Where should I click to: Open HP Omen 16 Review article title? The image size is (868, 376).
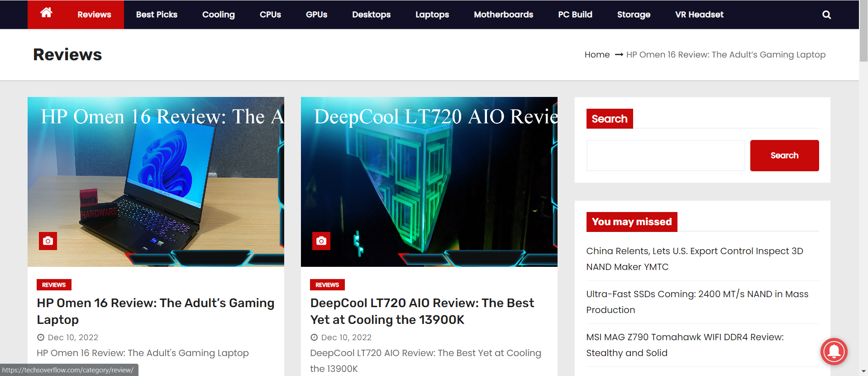pos(156,311)
